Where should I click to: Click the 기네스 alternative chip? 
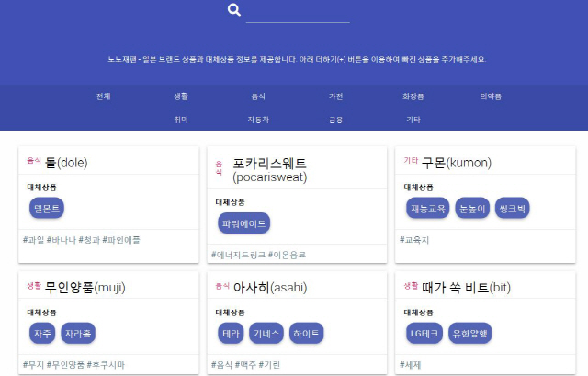(266, 333)
